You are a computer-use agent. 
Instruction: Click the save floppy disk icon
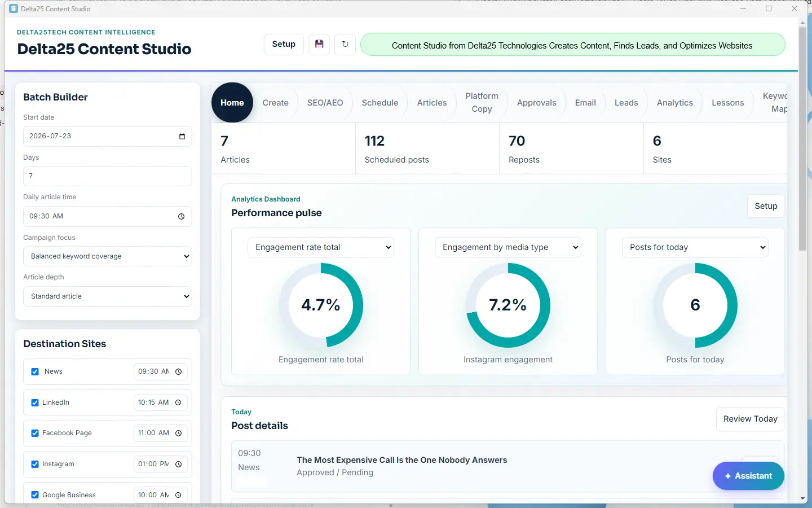(x=319, y=44)
